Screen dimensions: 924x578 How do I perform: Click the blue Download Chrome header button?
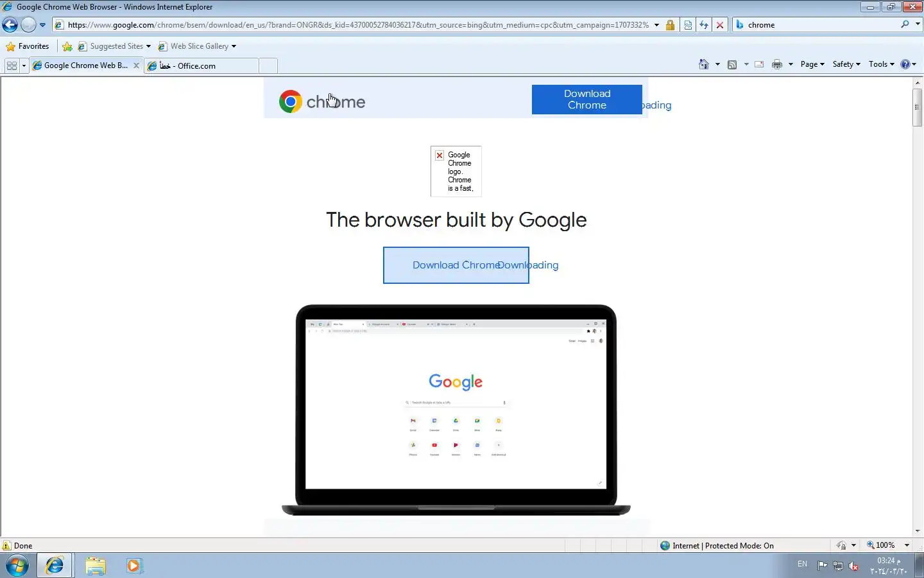click(x=586, y=100)
